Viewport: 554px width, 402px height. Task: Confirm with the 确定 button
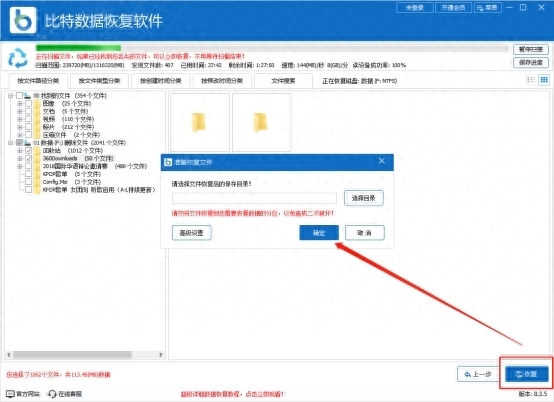[x=319, y=233]
